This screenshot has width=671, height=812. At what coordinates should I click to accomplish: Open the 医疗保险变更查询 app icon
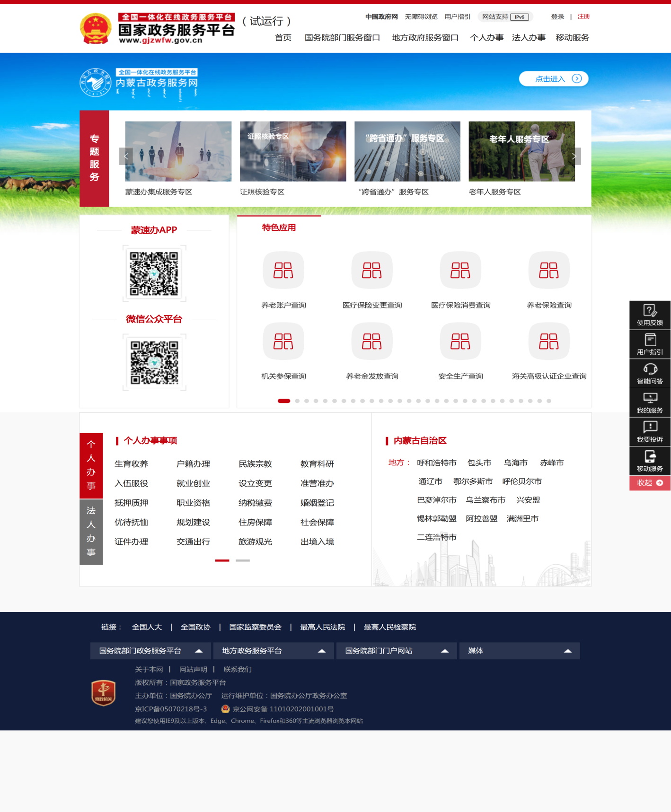[372, 270]
